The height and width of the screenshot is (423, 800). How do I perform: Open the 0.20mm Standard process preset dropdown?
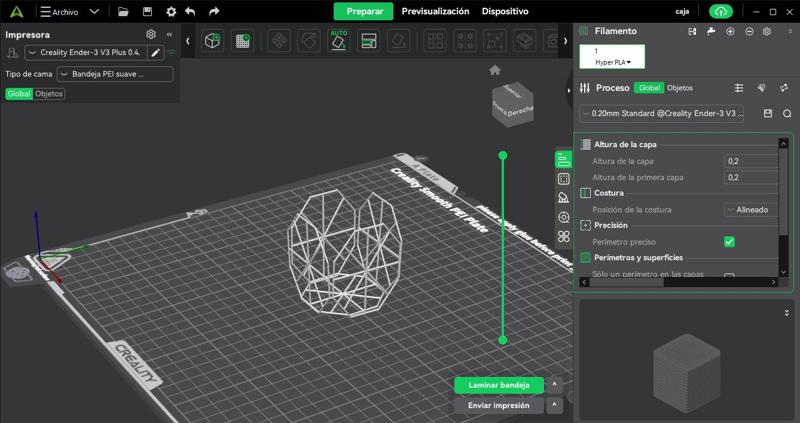tap(662, 113)
